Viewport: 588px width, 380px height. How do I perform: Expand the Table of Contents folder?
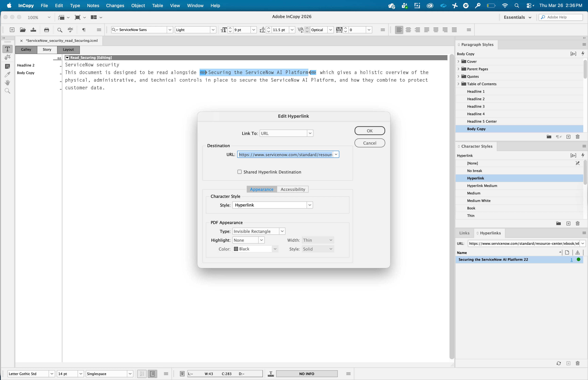tap(459, 84)
